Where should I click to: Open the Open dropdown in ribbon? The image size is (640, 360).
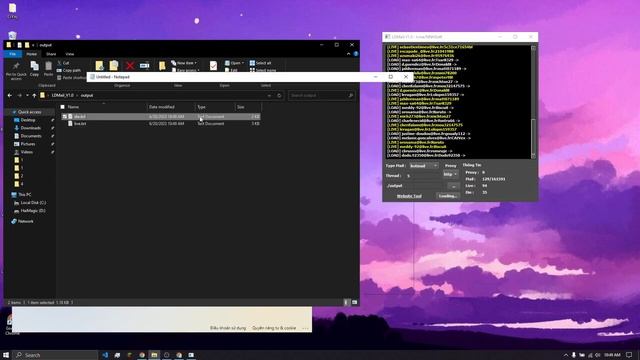click(x=234, y=63)
